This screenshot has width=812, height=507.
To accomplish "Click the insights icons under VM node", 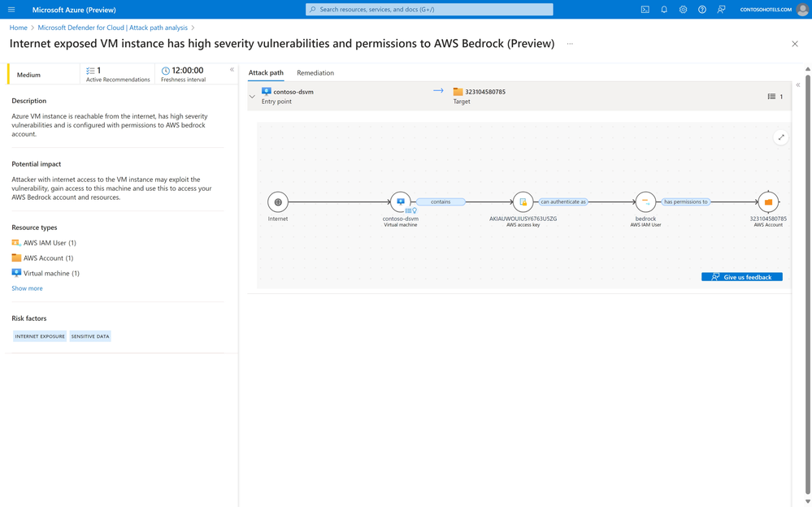I will 411,210.
